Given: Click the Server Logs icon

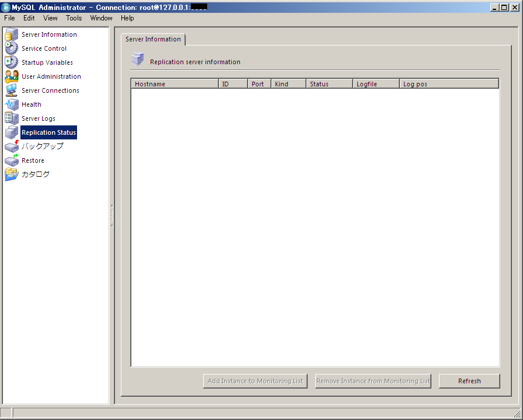Looking at the screenshot, I should coord(12,118).
